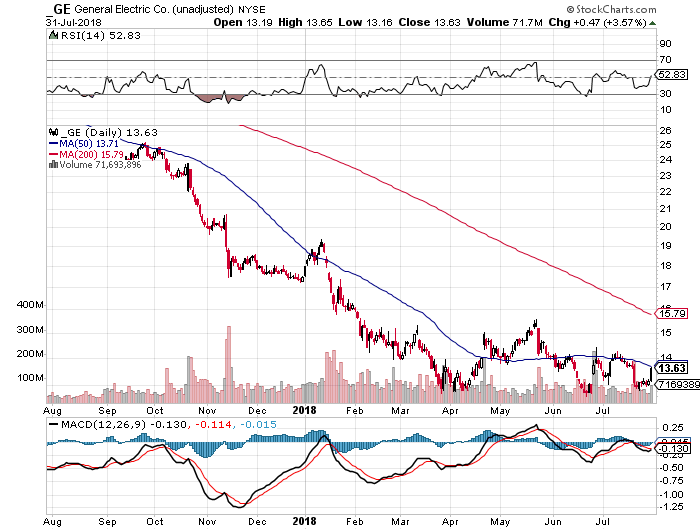Click the 'General Electric Co. (unadjusted)' name

coord(154,9)
